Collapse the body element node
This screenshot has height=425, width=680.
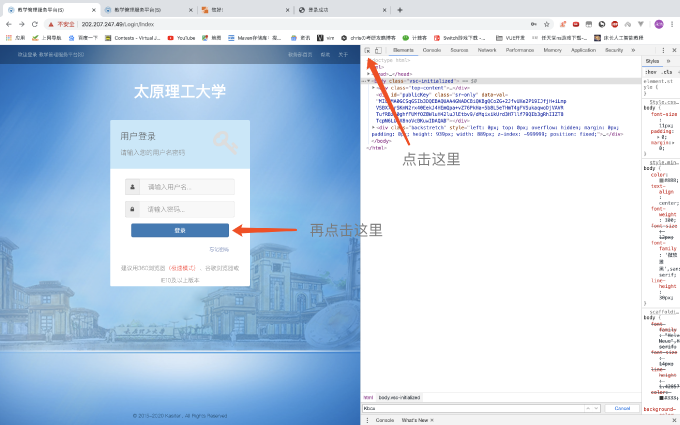pos(369,81)
